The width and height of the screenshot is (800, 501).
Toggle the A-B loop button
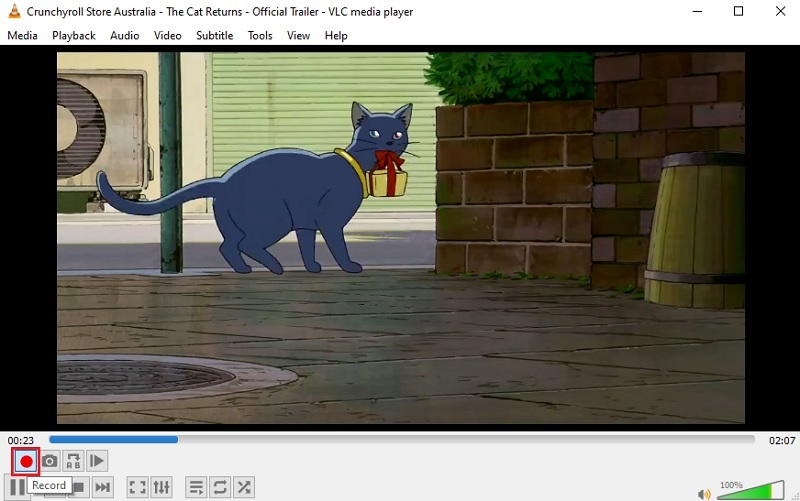(73, 461)
